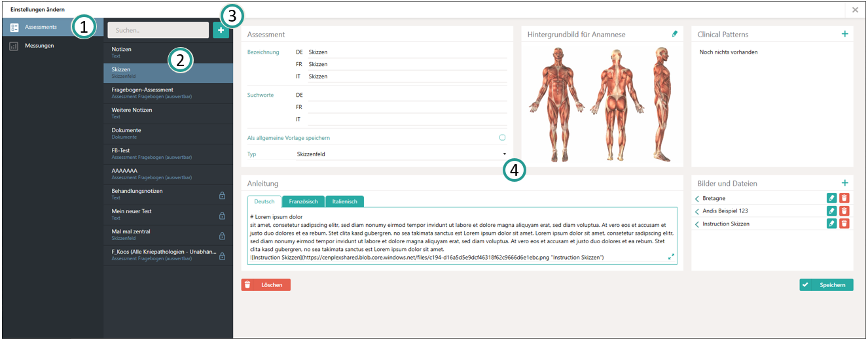The height and width of the screenshot is (340, 868).
Task: Click the chevron next to Bretagne
Action: pos(697,198)
